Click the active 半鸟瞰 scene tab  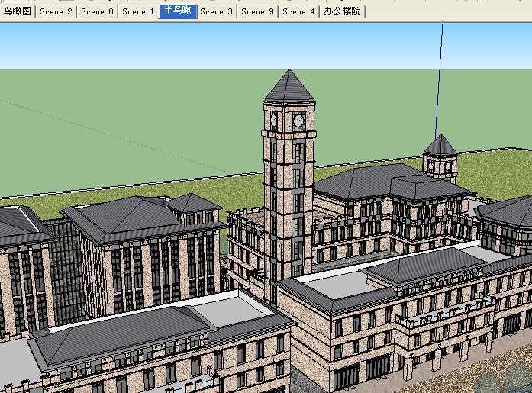pyautogui.click(x=178, y=11)
